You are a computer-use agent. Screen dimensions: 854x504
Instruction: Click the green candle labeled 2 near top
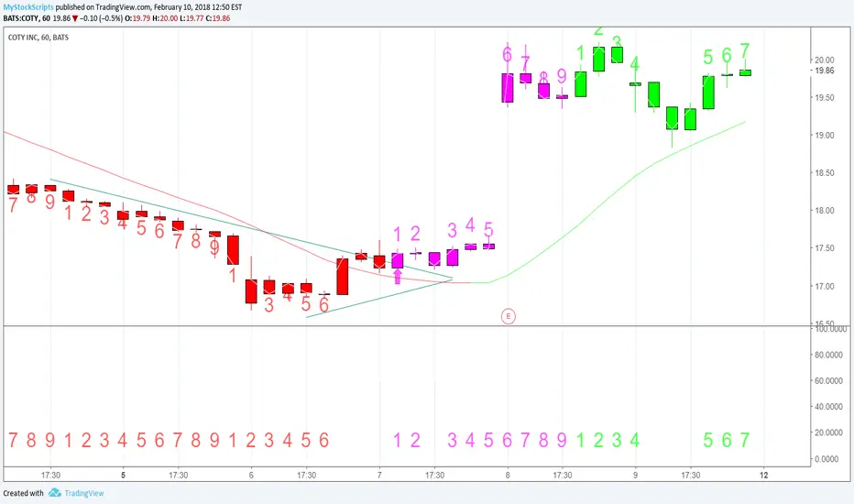pyautogui.click(x=598, y=59)
